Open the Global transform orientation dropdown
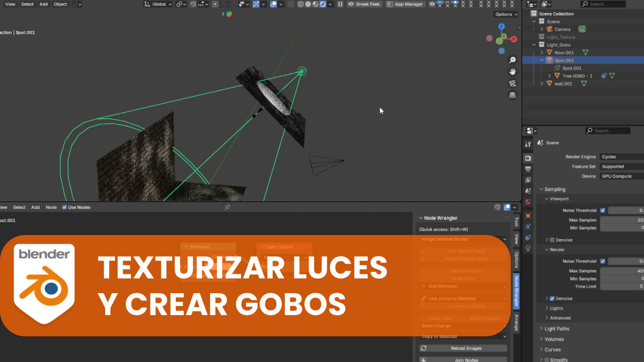644x362 pixels. coord(158,4)
